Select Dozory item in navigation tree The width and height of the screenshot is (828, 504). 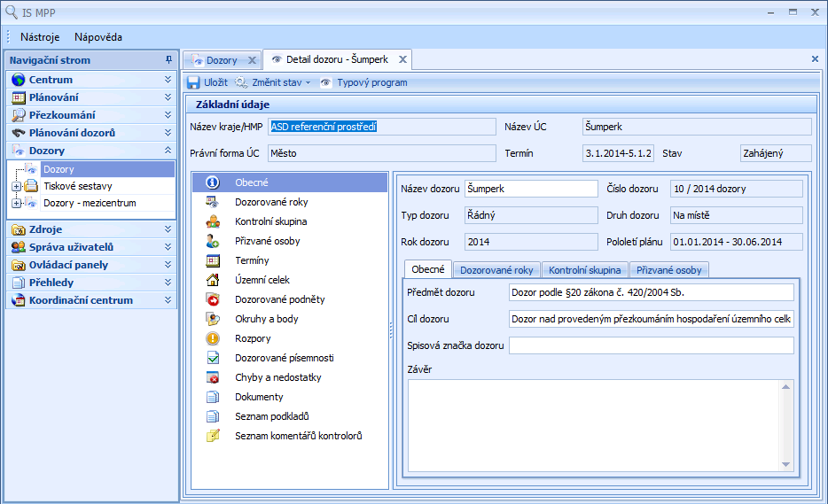click(x=108, y=169)
